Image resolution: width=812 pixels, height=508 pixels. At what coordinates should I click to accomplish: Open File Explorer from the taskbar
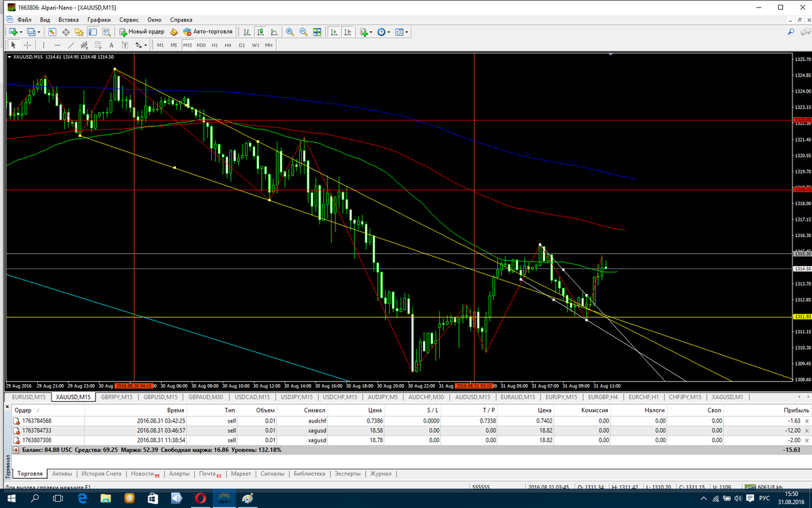pos(106,499)
